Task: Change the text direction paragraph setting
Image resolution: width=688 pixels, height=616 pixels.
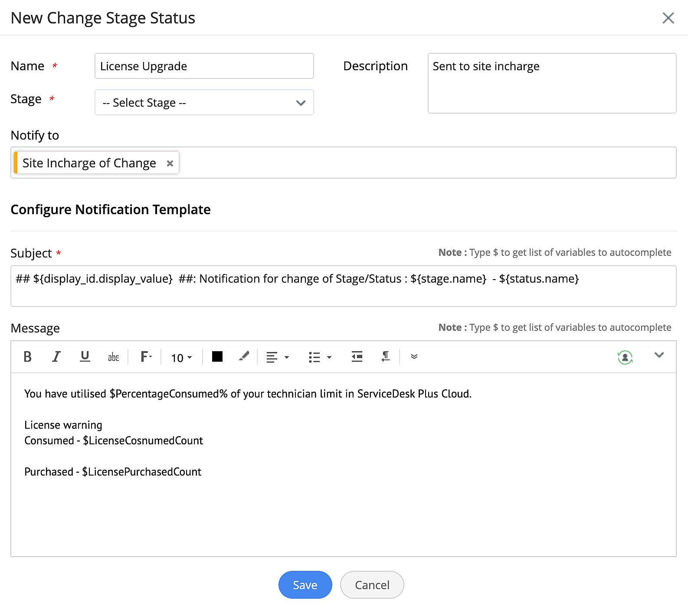Action: click(385, 357)
